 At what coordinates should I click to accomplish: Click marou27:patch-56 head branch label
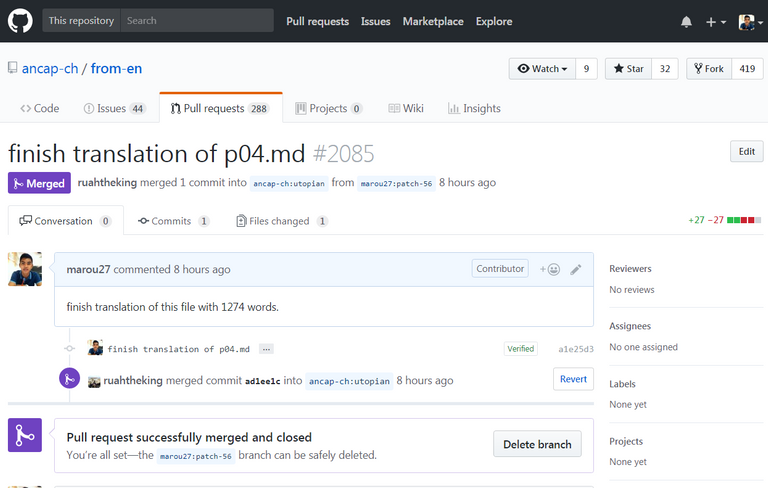tap(396, 183)
